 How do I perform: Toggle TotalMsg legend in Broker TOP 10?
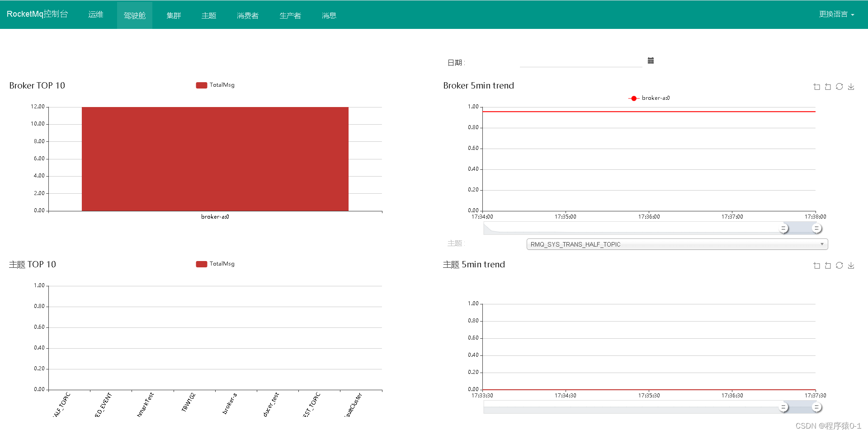coord(215,85)
